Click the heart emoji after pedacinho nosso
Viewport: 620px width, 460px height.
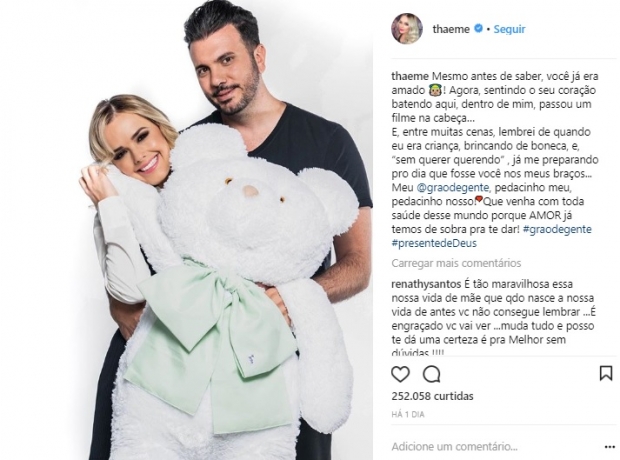[479, 200]
